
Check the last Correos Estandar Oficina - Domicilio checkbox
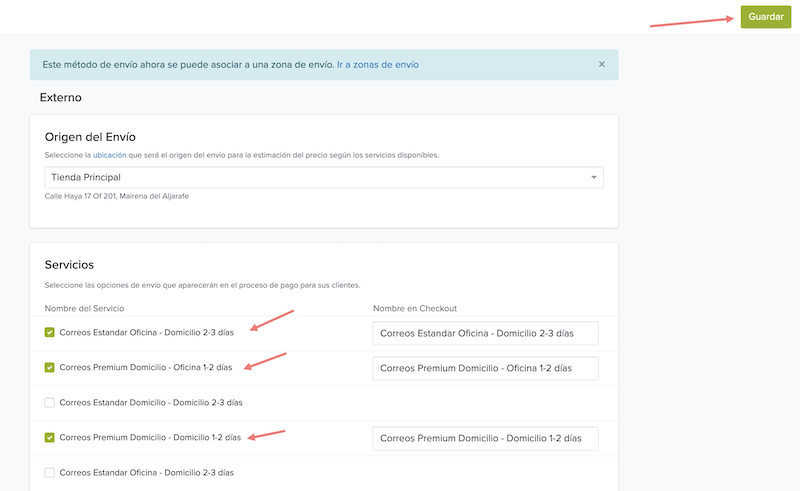[50, 472]
